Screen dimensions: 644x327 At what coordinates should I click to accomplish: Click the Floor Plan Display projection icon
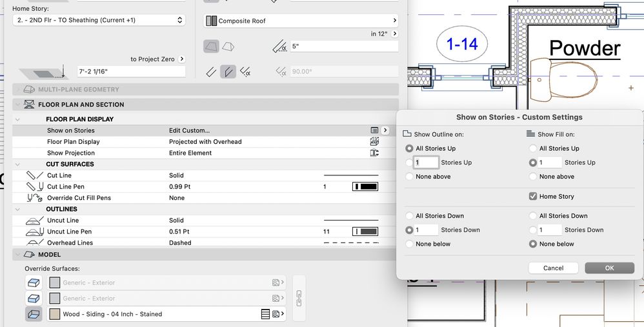pyautogui.click(x=374, y=141)
